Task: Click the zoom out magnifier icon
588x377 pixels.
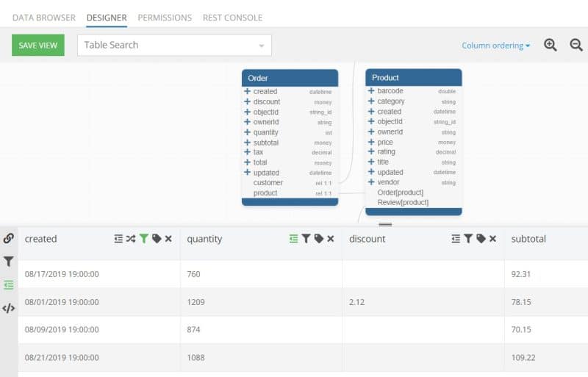Action: [x=576, y=45]
